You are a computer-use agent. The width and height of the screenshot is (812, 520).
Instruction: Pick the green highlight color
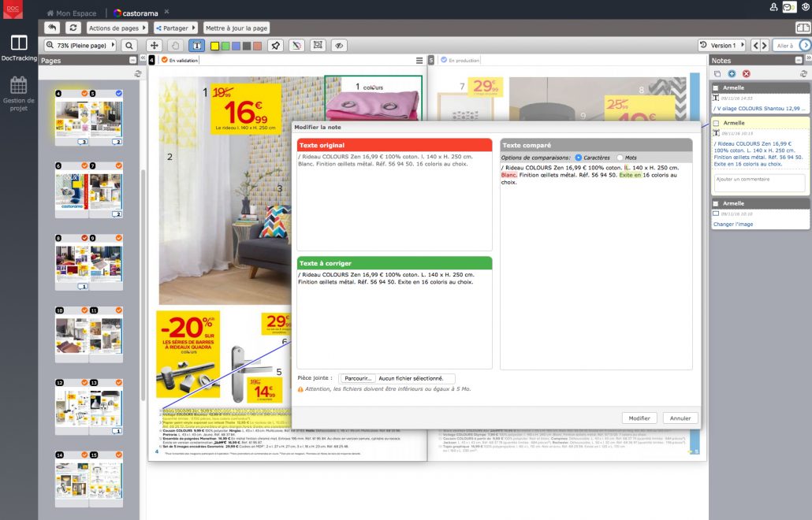[225, 46]
